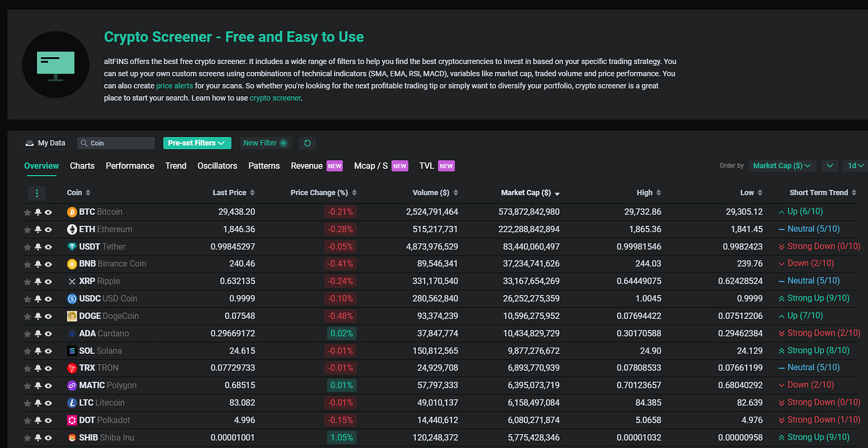Star the SOL Solana row
Image resolution: width=868 pixels, height=448 pixels.
click(27, 351)
